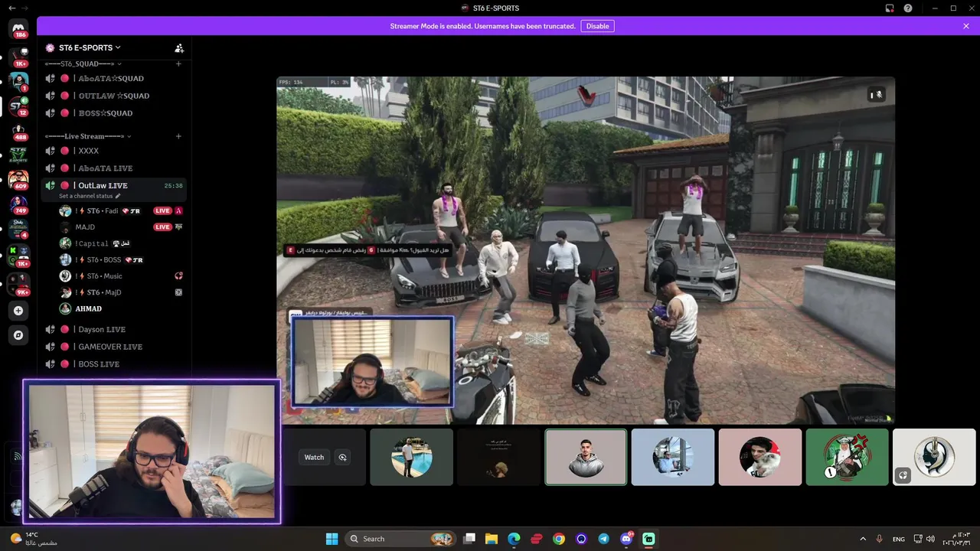Click the pop-out icon next to Watch
This screenshot has height=551, width=980.
click(x=343, y=457)
